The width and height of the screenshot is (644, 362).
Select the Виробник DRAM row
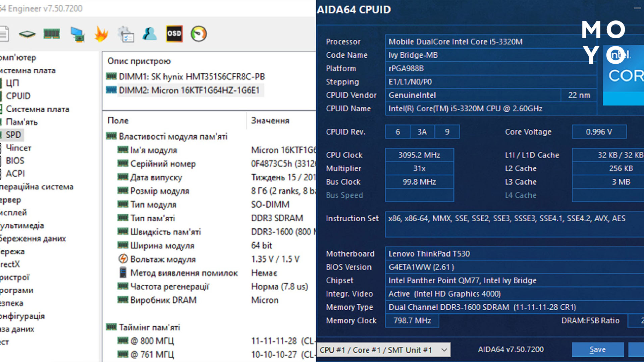216,300
